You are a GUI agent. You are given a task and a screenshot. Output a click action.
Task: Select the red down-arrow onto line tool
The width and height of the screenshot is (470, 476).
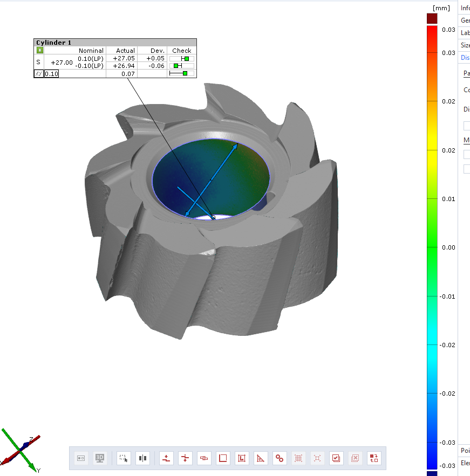167,458
